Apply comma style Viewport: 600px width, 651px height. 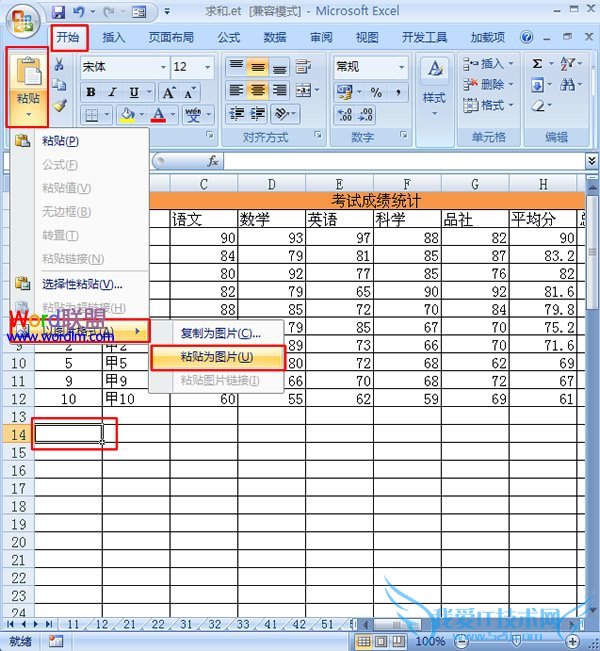point(398,92)
